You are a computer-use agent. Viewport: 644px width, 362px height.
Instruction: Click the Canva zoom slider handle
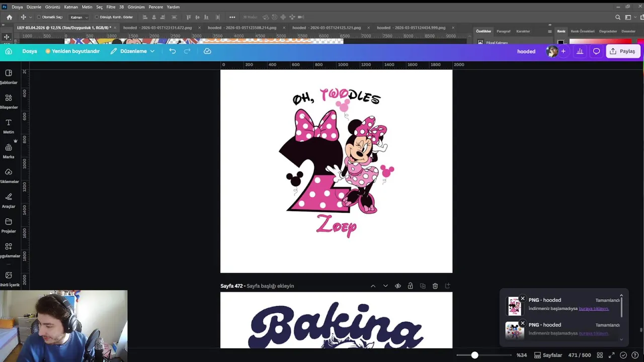pos(474,355)
